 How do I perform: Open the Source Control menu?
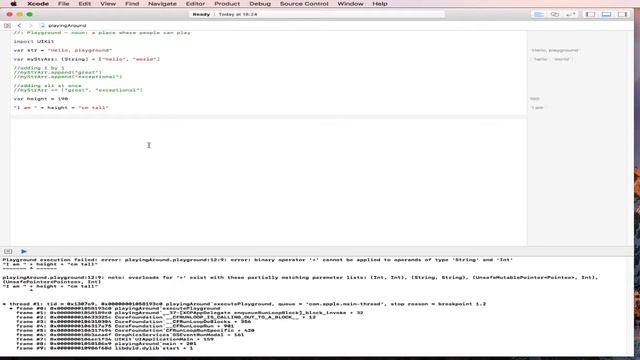[x=304, y=4]
